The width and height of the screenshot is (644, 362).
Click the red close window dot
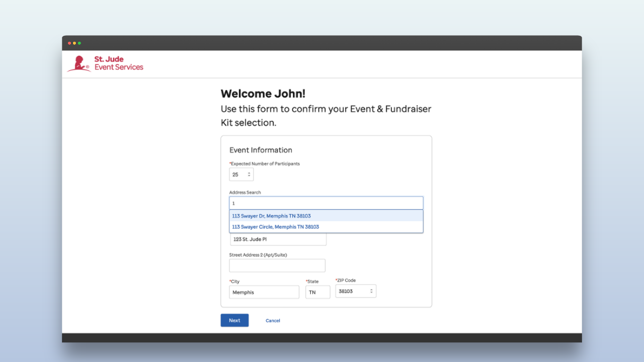(69, 43)
